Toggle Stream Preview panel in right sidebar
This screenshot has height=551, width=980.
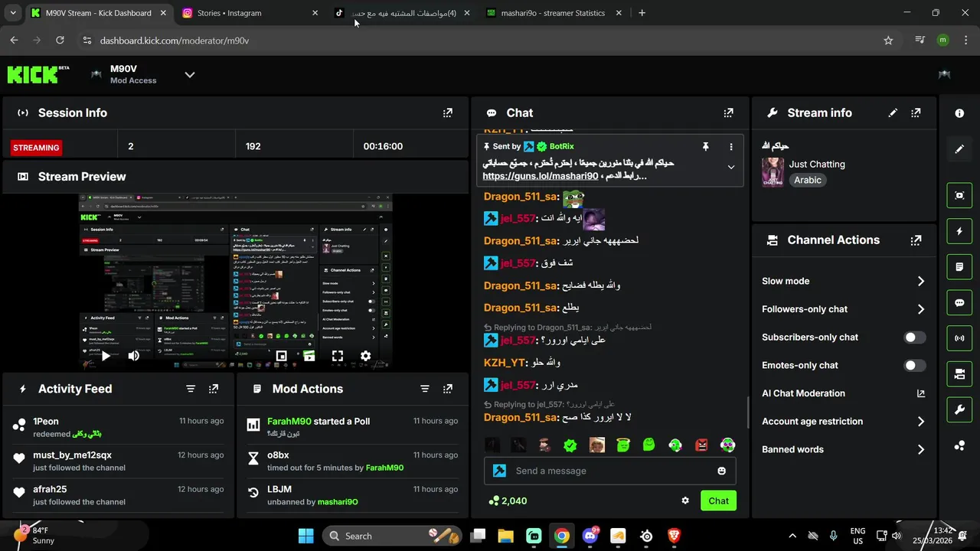click(x=959, y=195)
